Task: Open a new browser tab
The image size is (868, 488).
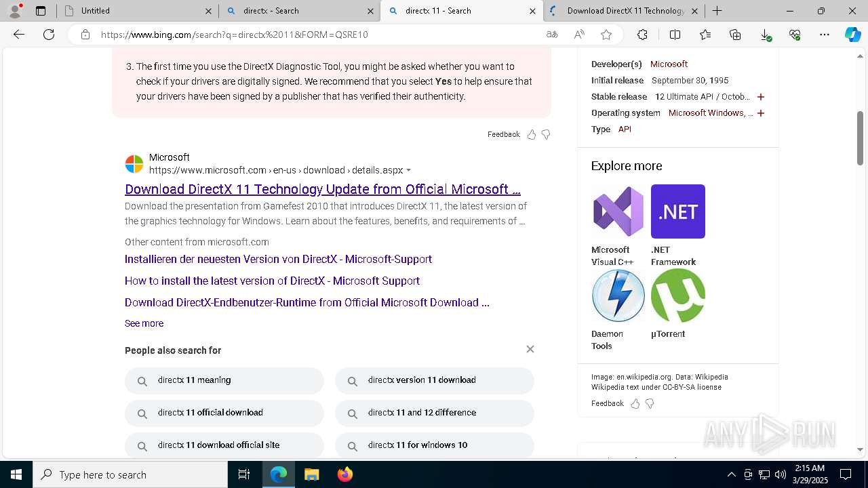Action: tap(717, 11)
